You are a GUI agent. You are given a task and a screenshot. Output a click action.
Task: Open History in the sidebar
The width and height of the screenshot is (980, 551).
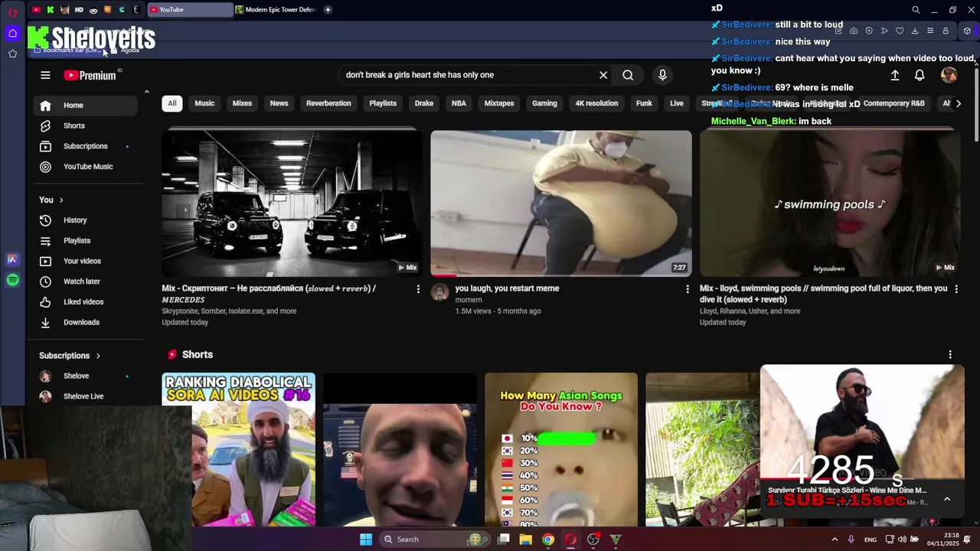tap(86, 220)
